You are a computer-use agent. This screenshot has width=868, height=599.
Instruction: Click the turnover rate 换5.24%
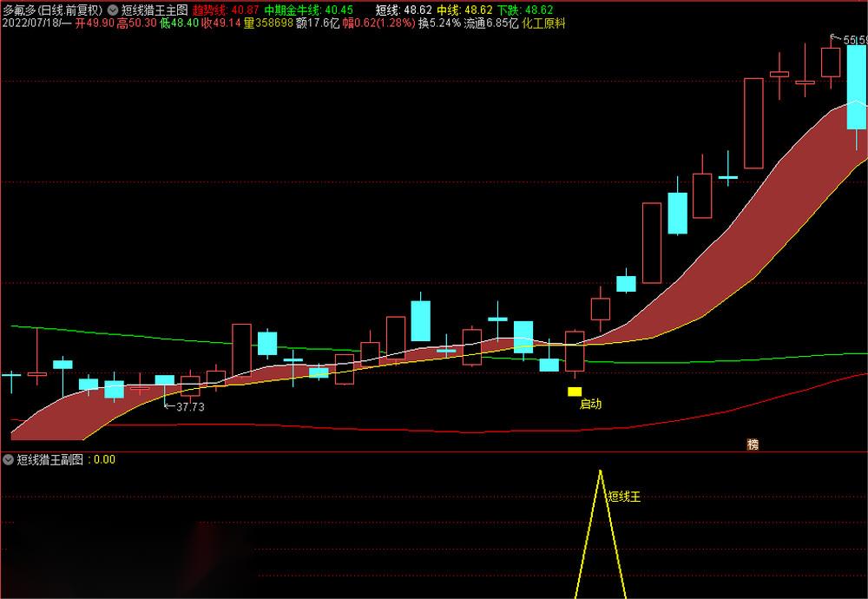[x=439, y=23]
